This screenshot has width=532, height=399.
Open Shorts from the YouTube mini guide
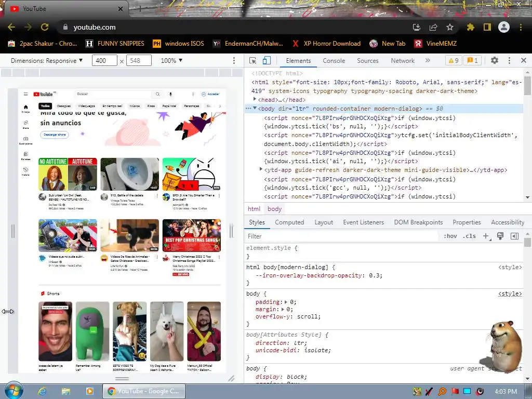pyautogui.click(x=26, y=124)
